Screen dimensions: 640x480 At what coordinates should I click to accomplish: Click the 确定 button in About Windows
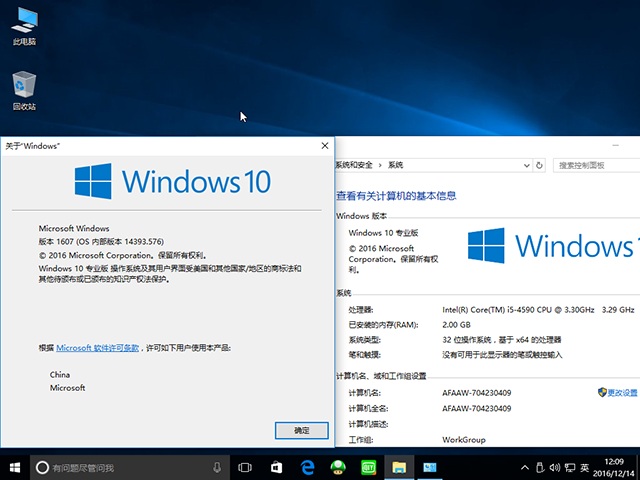(301, 429)
